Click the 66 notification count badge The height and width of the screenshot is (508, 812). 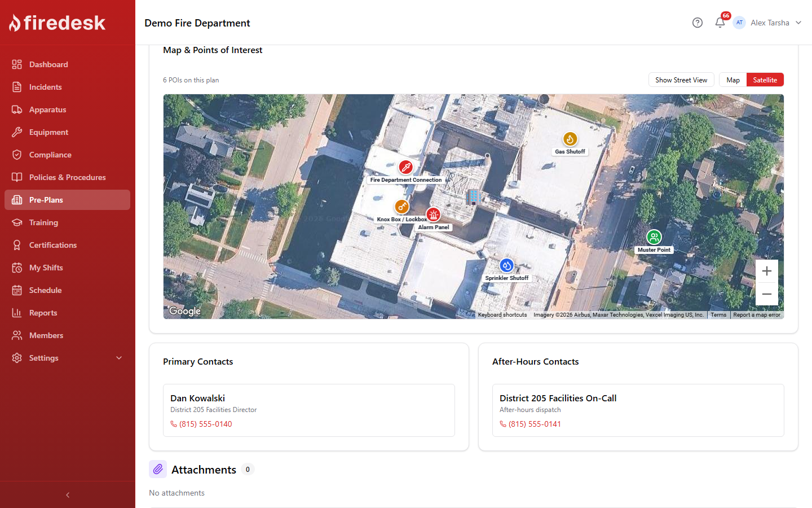pyautogui.click(x=726, y=16)
